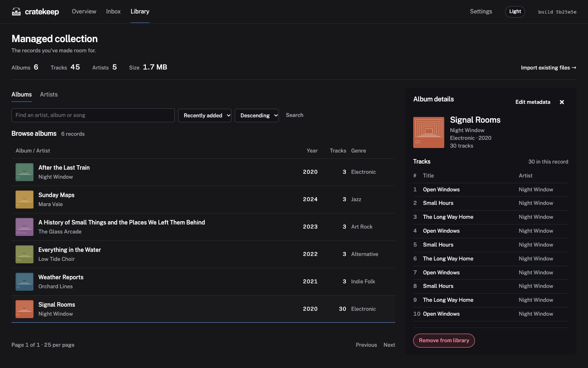This screenshot has height=368, width=588.
Task: Toggle the Light theme button
Action: (x=515, y=11)
